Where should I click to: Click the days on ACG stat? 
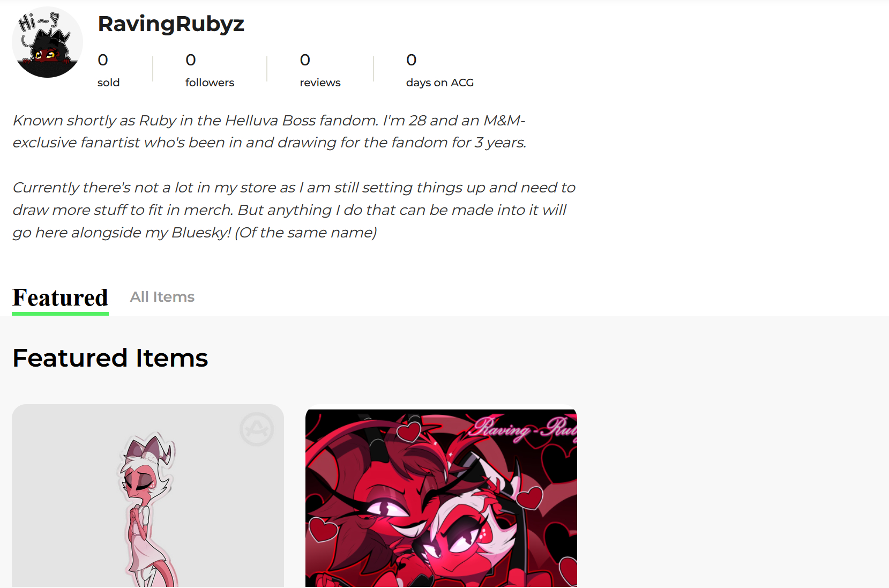(440, 70)
